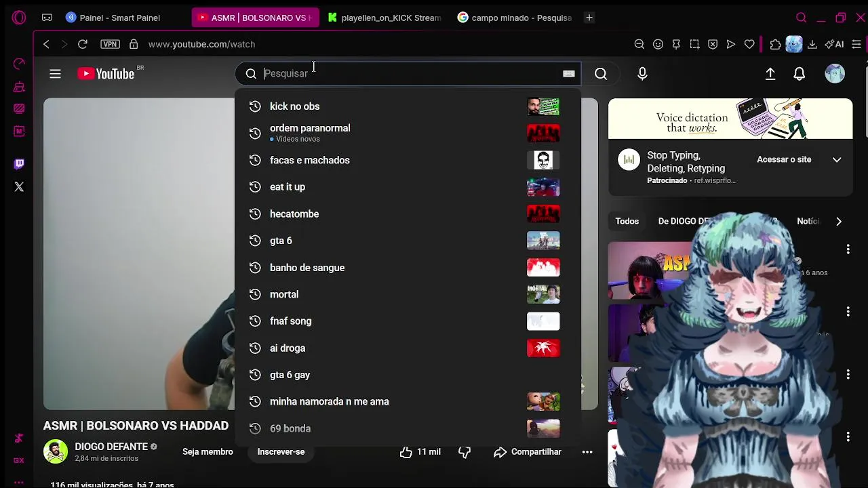The width and height of the screenshot is (868, 488).
Task: Click the www.youtube.com/watch address field
Action: coord(201,44)
